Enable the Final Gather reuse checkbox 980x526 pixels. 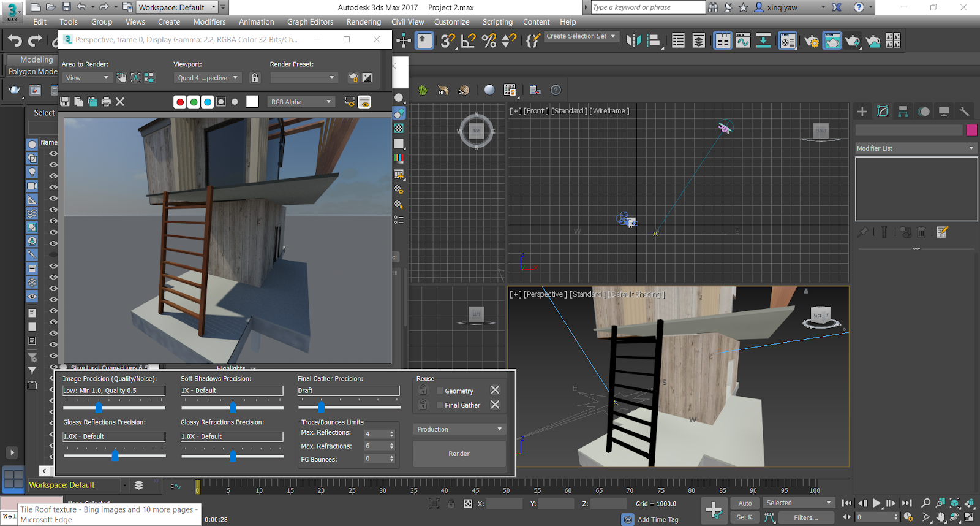pyautogui.click(x=440, y=405)
